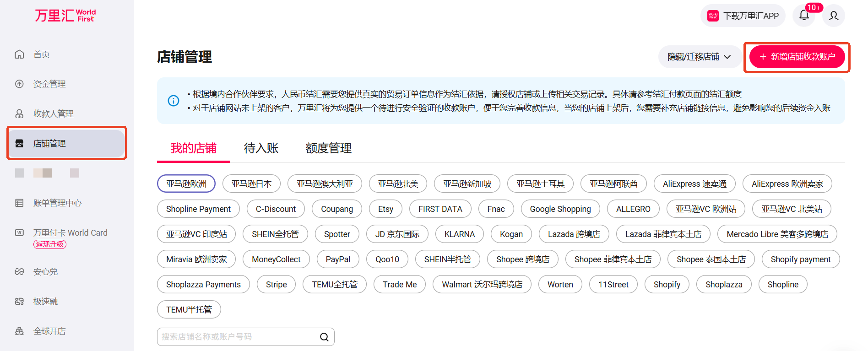Click the home icon in sidebar
Viewport: 868px width, 351px height.
point(19,54)
